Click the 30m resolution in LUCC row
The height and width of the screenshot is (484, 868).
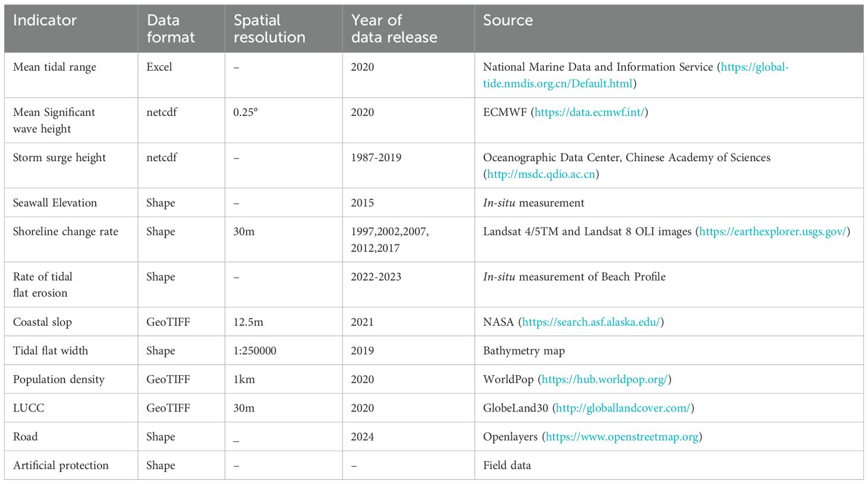pyautogui.click(x=244, y=407)
